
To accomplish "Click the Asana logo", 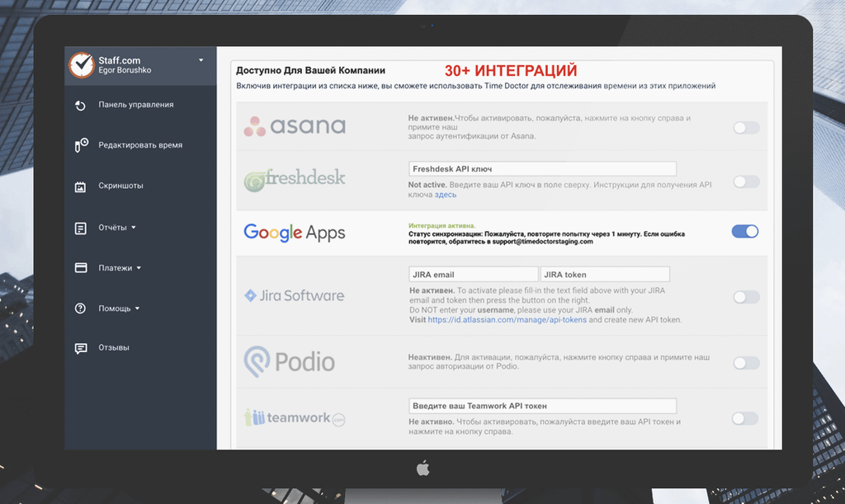I will pos(295,126).
